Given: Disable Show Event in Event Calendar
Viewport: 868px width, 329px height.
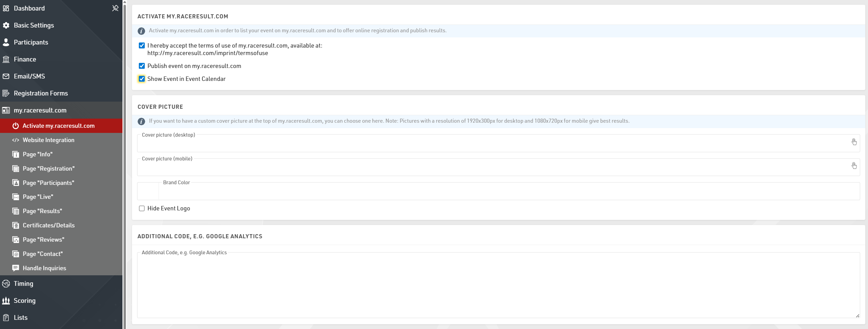Looking at the screenshot, I should tap(142, 79).
